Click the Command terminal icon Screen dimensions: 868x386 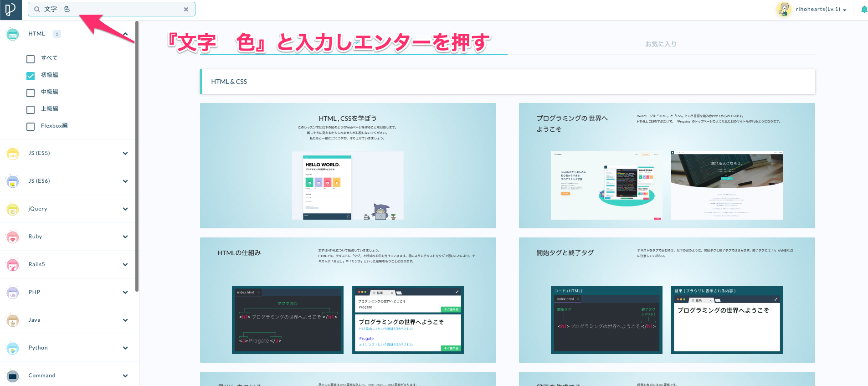click(x=13, y=376)
